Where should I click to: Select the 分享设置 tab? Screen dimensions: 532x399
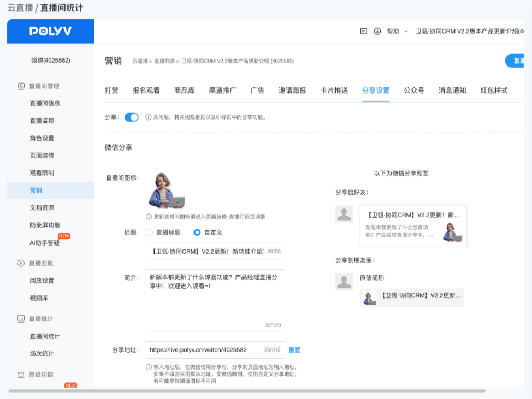pos(376,91)
